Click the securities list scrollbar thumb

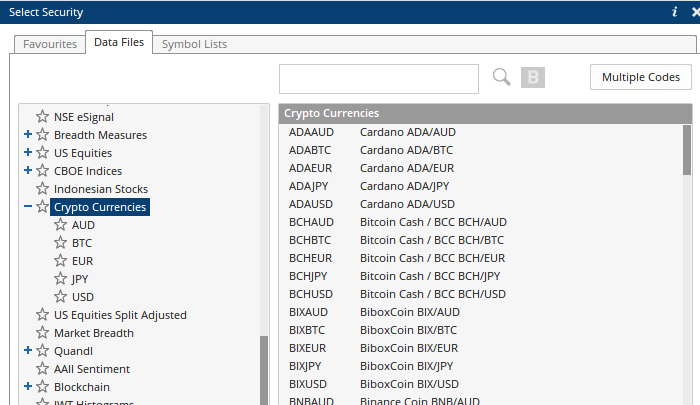687,150
